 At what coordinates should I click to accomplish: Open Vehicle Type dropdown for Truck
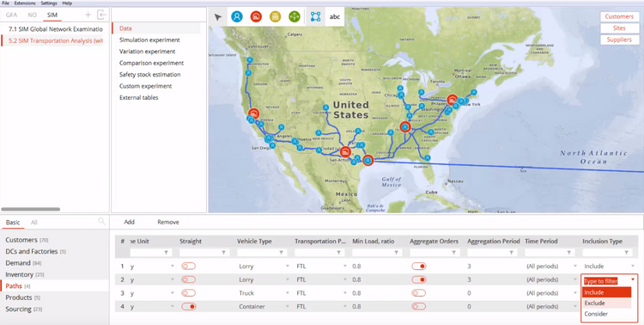pos(288,293)
